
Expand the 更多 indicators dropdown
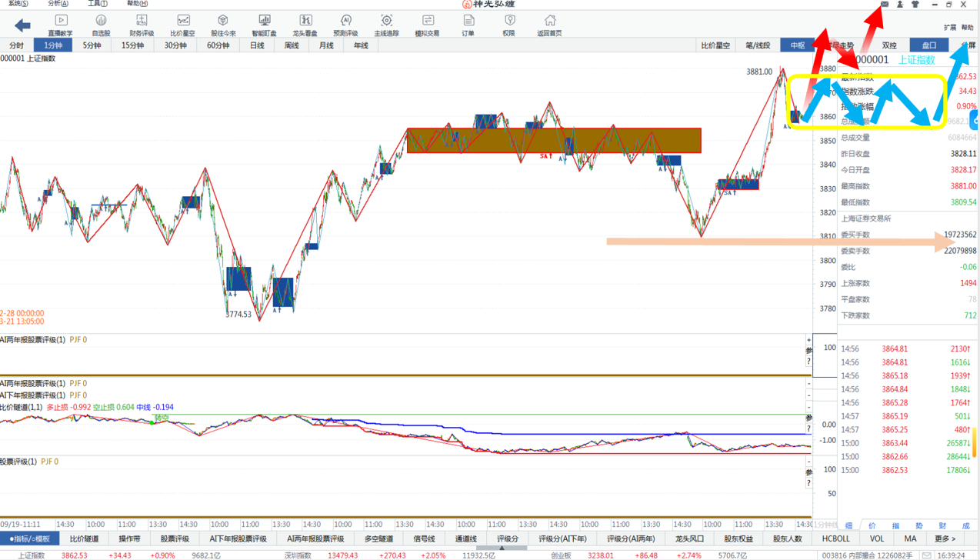[x=945, y=539]
